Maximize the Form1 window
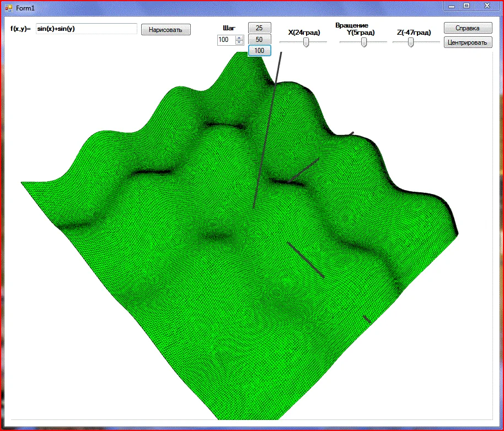The width and height of the screenshot is (504, 431). tap(467, 6)
